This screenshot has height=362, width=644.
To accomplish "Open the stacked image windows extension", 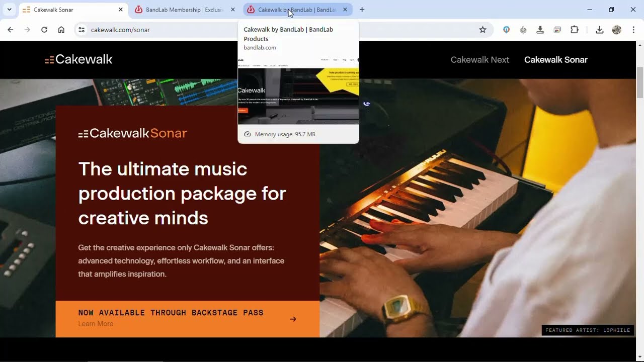I will coord(557,30).
